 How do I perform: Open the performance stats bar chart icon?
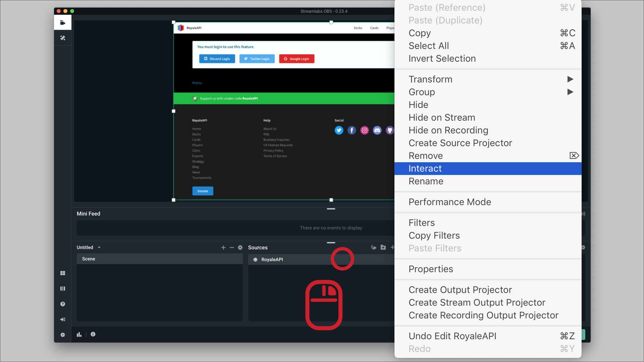(79, 335)
